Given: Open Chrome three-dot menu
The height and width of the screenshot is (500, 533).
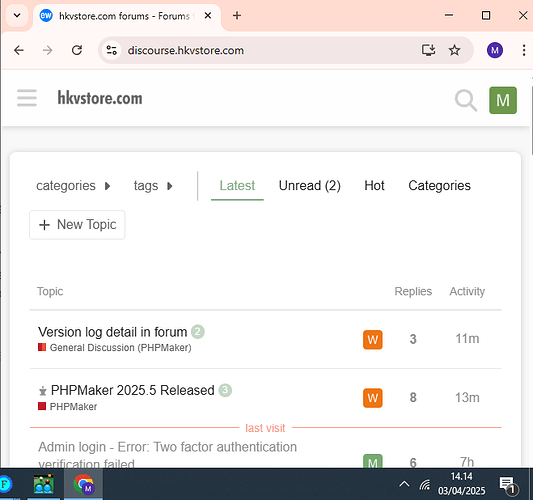Looking at the screenshot, I should coord(524,50).
